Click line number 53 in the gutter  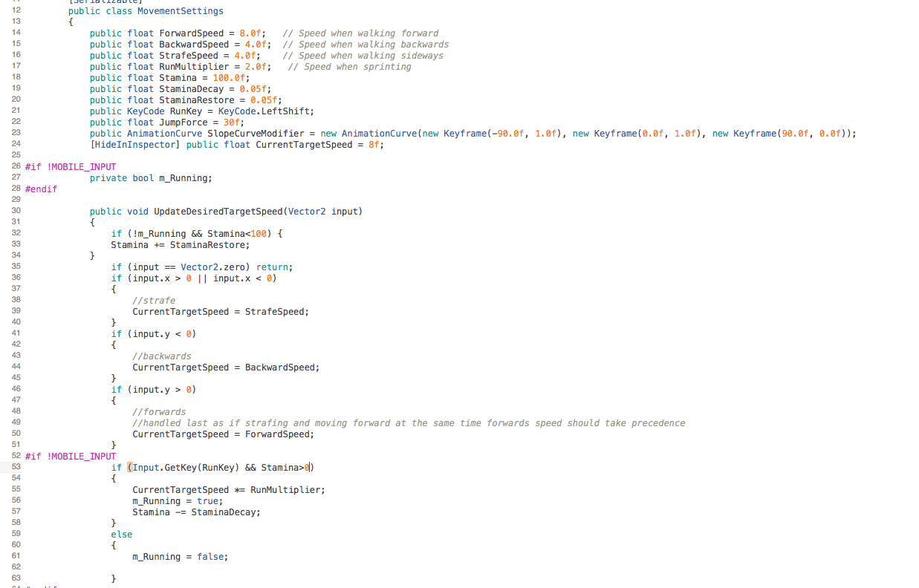pyautogui.click(x=16, y=467)
